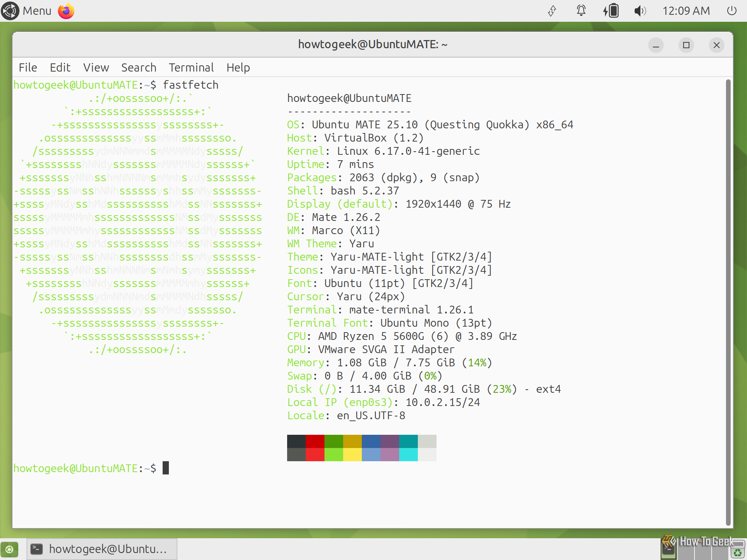Open the Search menu
Image resolution: width=747 pixels, height=560 pixels.
(139, 68)
